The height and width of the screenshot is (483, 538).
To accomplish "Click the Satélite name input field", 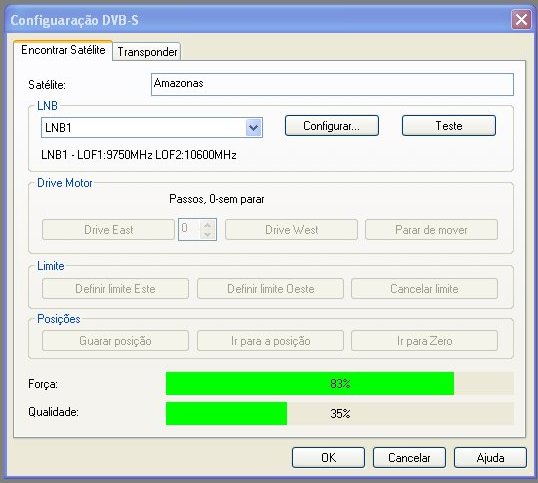I will (x=332, y=84).
